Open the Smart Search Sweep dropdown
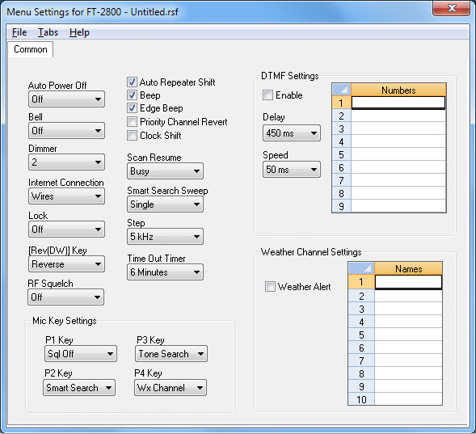The width and height of the screenshot is (476, 434). coord(165,204)
